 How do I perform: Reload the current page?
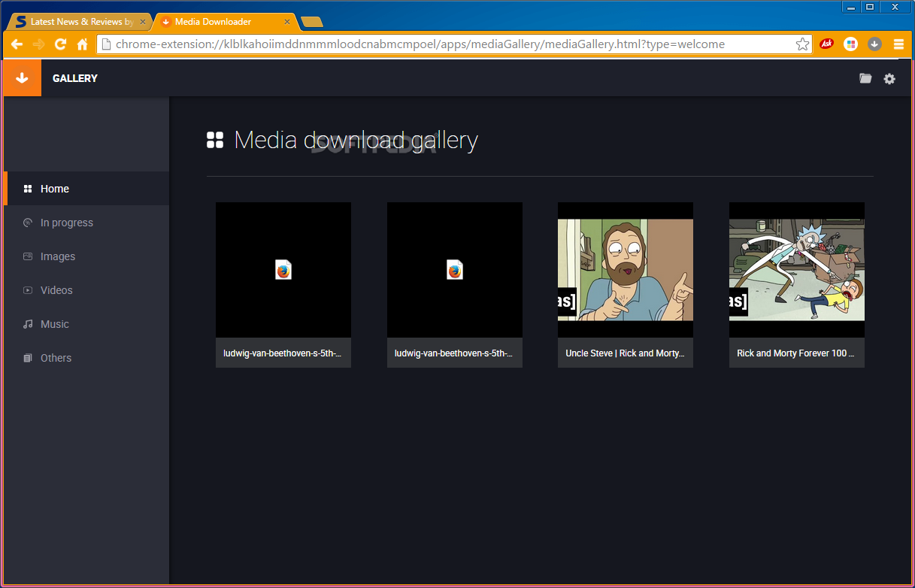pos(60,44)
